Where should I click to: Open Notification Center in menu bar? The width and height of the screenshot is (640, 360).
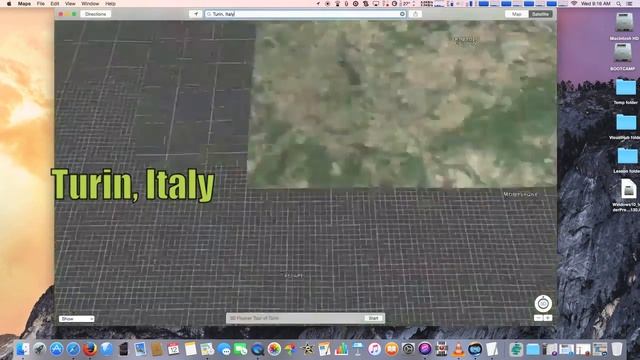coord(630,4)
